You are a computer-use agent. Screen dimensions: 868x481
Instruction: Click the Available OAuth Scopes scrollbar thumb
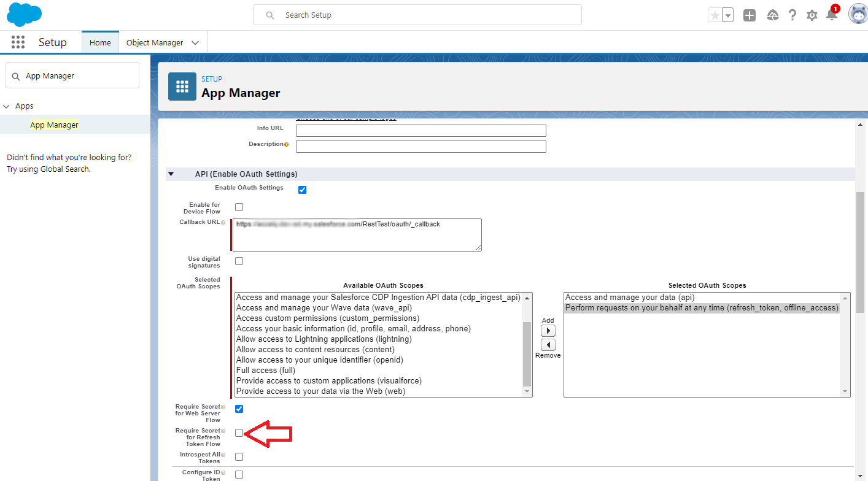point(527,353)
